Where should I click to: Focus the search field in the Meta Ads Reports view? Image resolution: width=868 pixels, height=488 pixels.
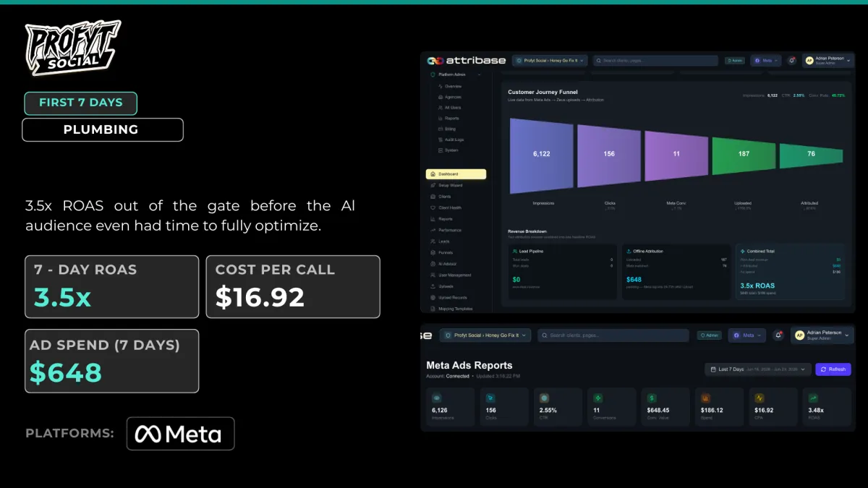coord(613,335)
